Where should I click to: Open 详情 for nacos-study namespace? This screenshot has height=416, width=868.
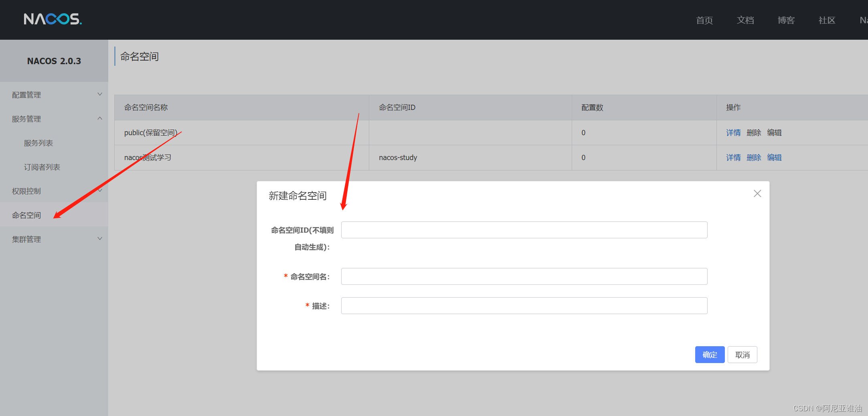click(x=733, y=158)
